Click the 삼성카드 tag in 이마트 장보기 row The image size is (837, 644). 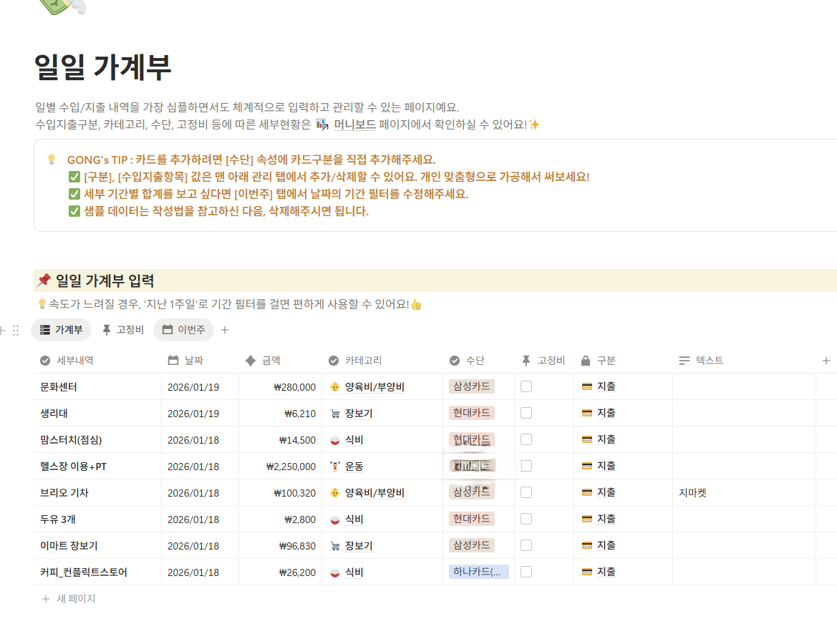471,545
